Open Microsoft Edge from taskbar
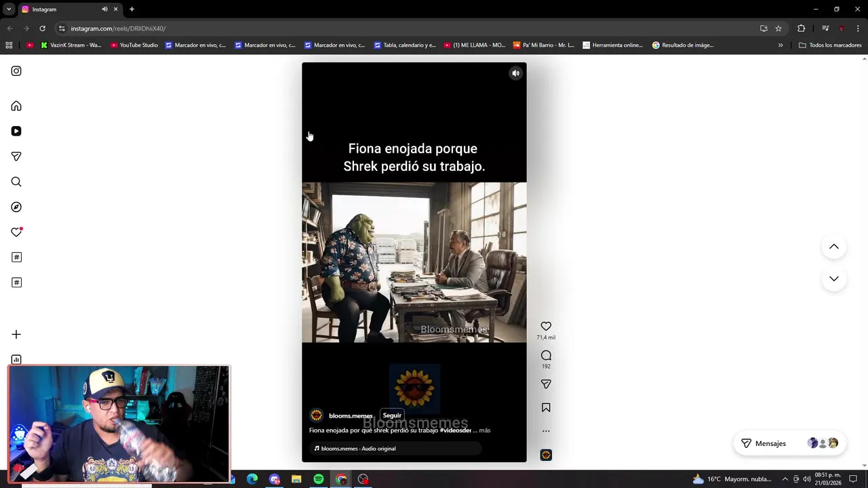Screen dimensions: 868x488 (x=252, y=479)
